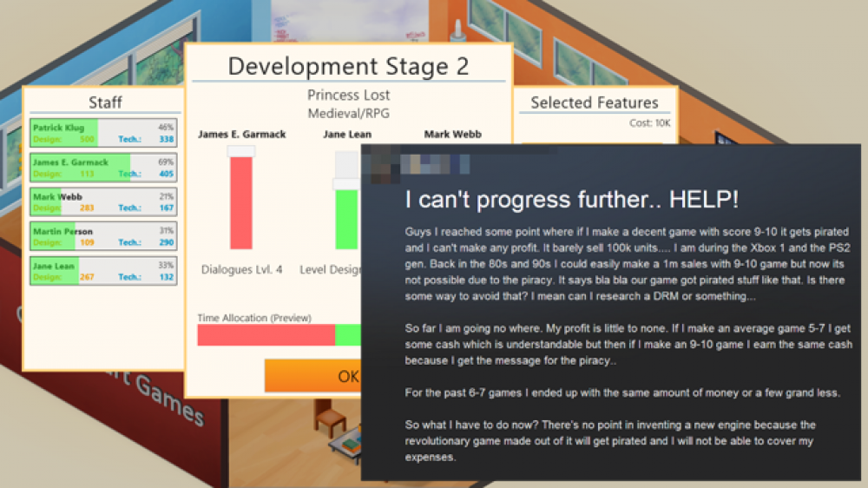The height and width of the screenshot is (488, 868).
Task: Click the Time Allocation (Preview) label
Action: click(254, 318)
